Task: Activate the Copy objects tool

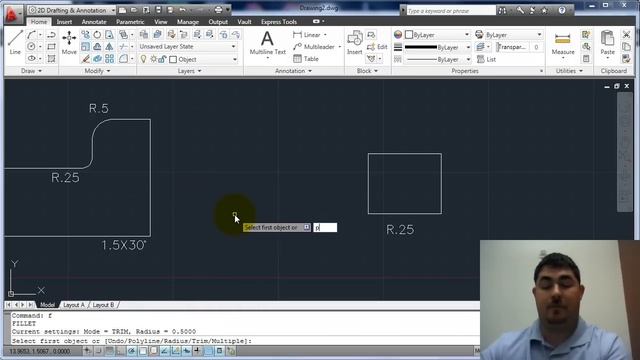Action: (x=85, y=35)
